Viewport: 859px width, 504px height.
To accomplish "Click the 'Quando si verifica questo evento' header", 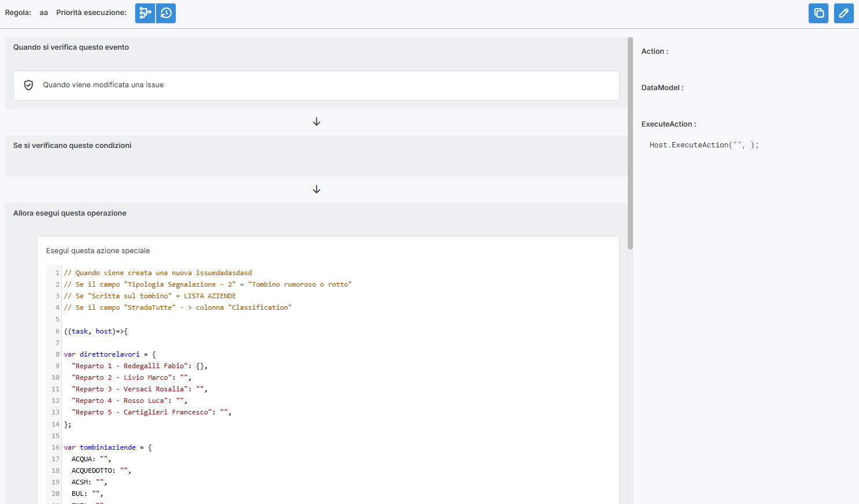I will click(71, 47).
